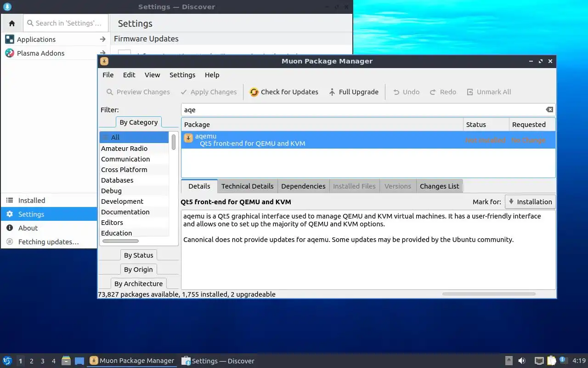Switch to virtual desktop 2
Screen dimensions: 588x368
click(31, 361)
